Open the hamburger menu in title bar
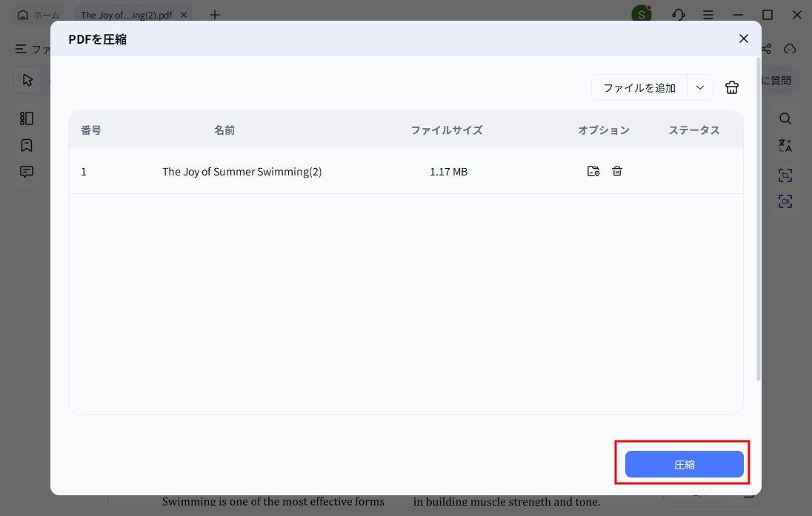This screenshot has height=516, width=812. [x=708, y=15]
